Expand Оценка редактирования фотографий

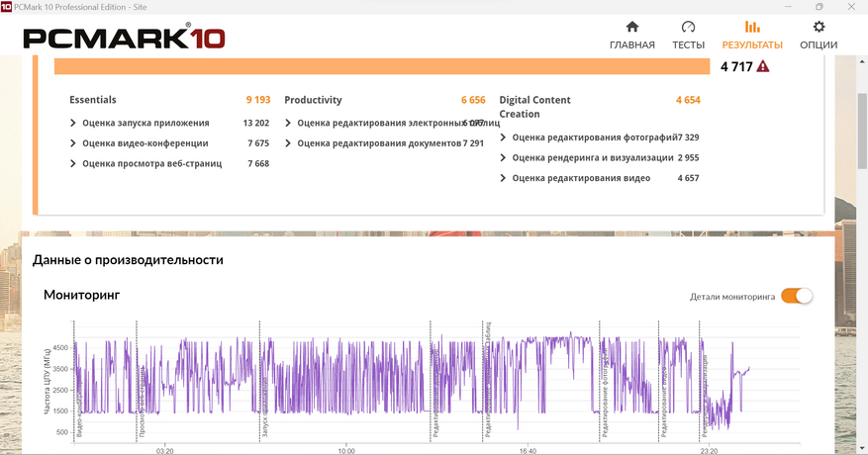click(x=502, y=137)
